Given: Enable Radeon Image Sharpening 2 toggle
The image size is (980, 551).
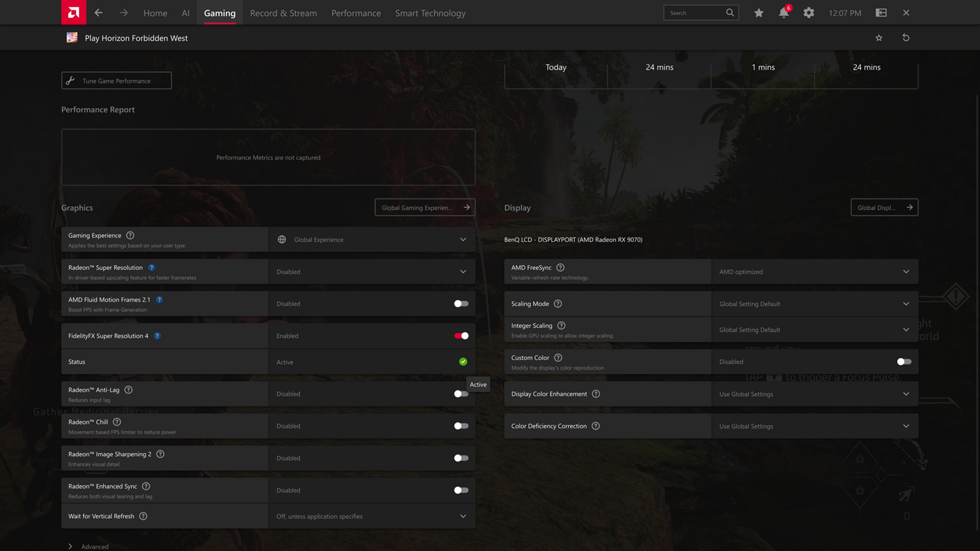Looking at the screenshot, I should tap(461, 458).
